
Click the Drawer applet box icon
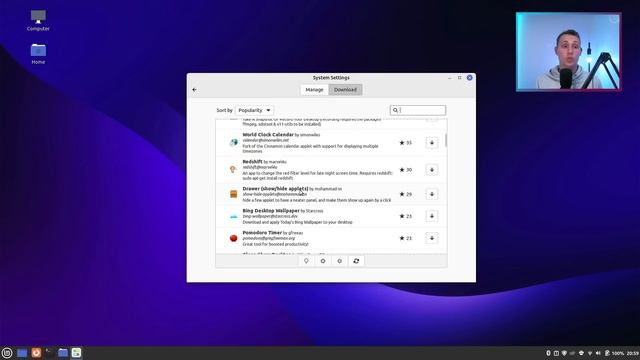pos(233,194)
